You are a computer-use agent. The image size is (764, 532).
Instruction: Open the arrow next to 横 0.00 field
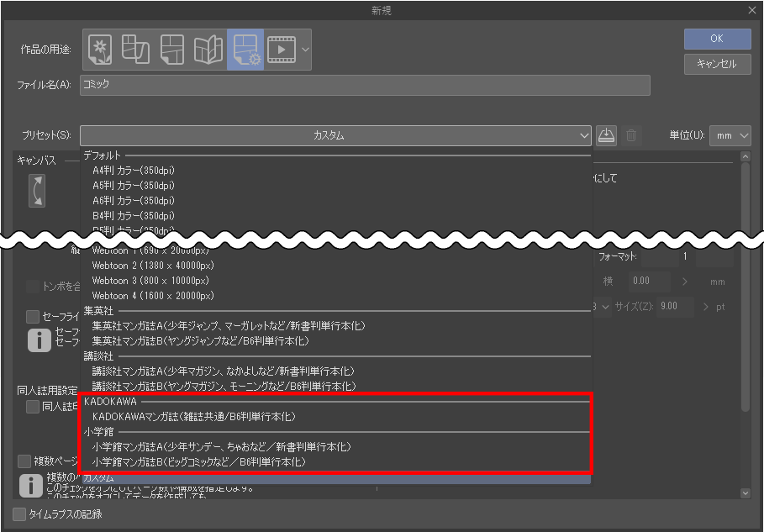pos(685,282)
